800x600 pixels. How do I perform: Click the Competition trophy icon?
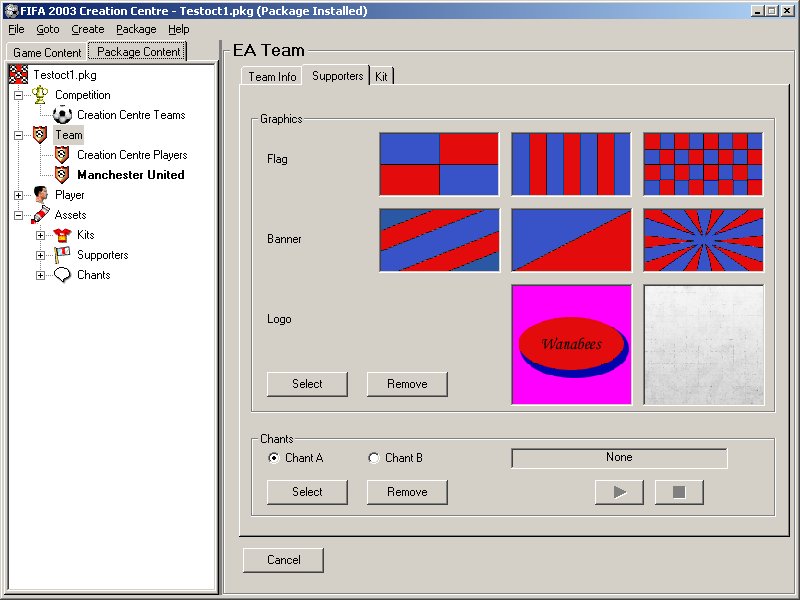[40, 94]
